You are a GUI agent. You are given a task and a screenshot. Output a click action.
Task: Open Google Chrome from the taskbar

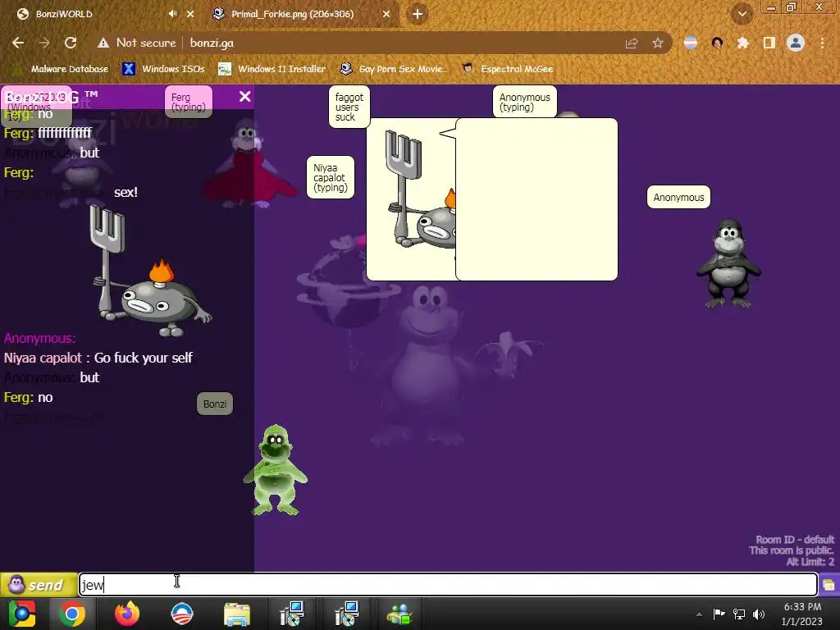tap(72, 614)
